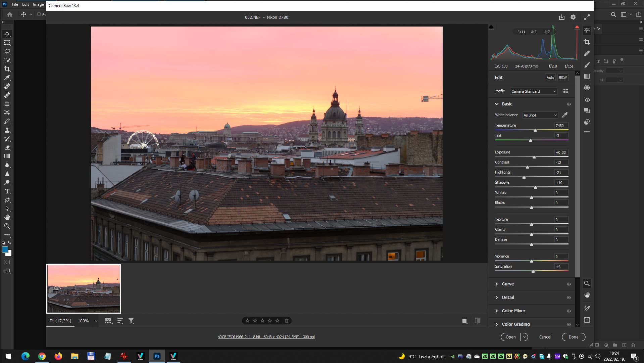Screen dimensions: 644x363
Task: Open the White balance As Shot dropdown
Action: click(540, 115)
